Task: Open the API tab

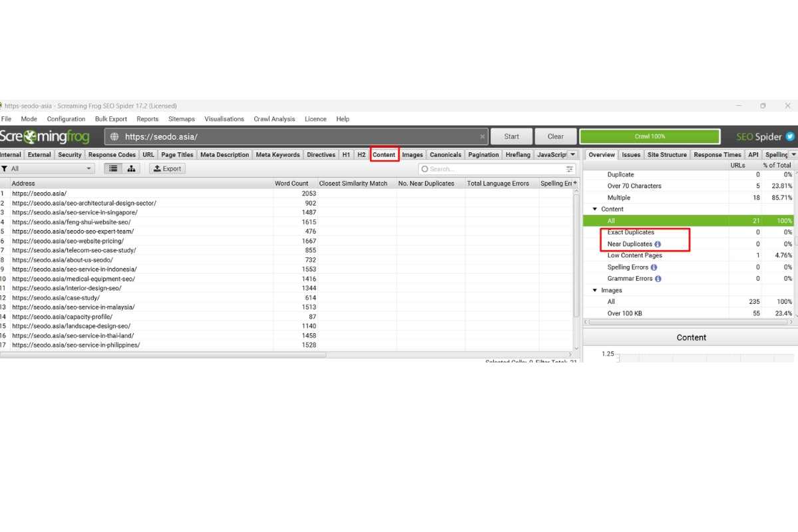Action: pyautogui.click(x=753, y=155)
